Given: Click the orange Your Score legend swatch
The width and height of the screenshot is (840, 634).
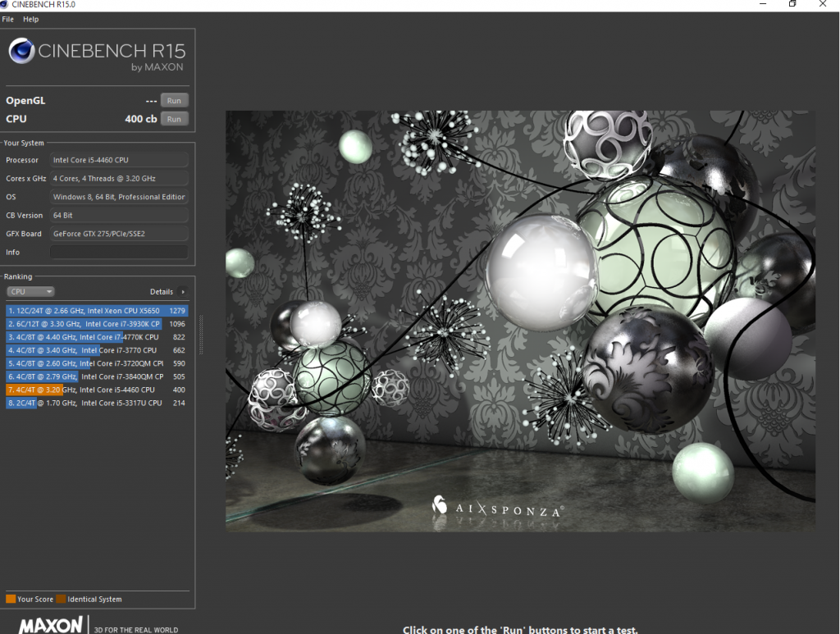Looking at the screenshot, I should point(9,600).
